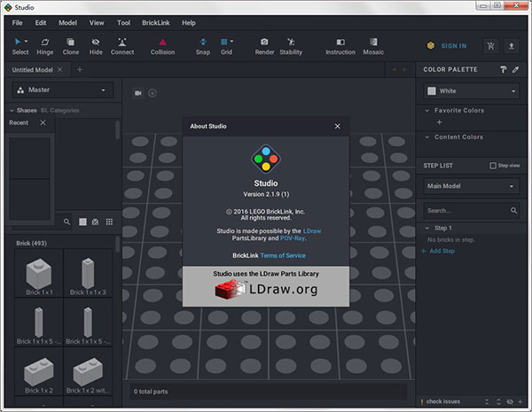Click the SIGN IN link
Viewport: 532px width, 412px height.
pyautogui.click(x=454, y=46)
